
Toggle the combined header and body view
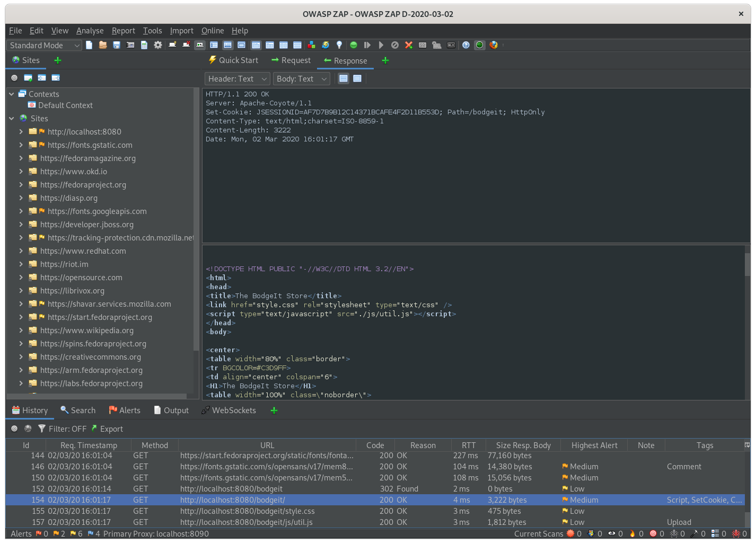357,79
